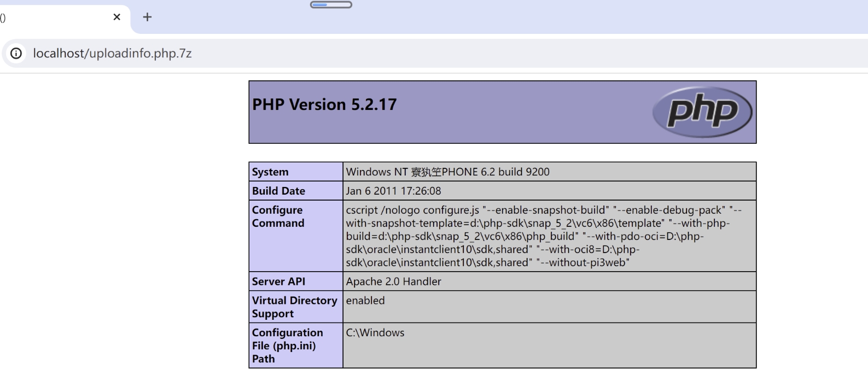The width and height of the screenshot is (868, 369).
Task: Select the C:\Windows path value
Action: click(375, 333)
